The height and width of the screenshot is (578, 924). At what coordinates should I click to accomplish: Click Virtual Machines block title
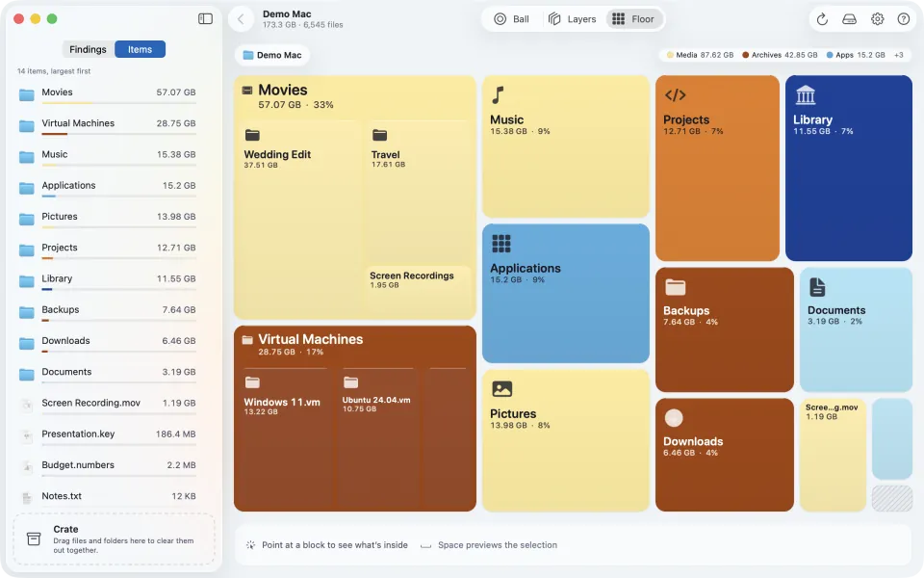pyautogui.click(x=311, y=339)
